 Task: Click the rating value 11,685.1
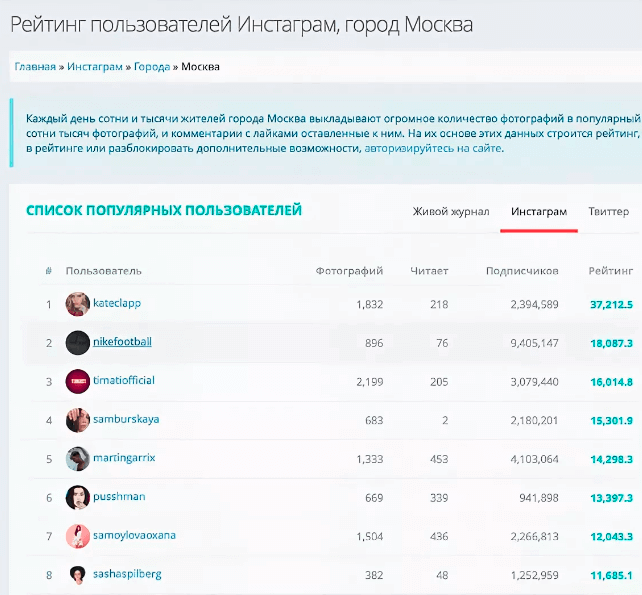coord(611,576)
